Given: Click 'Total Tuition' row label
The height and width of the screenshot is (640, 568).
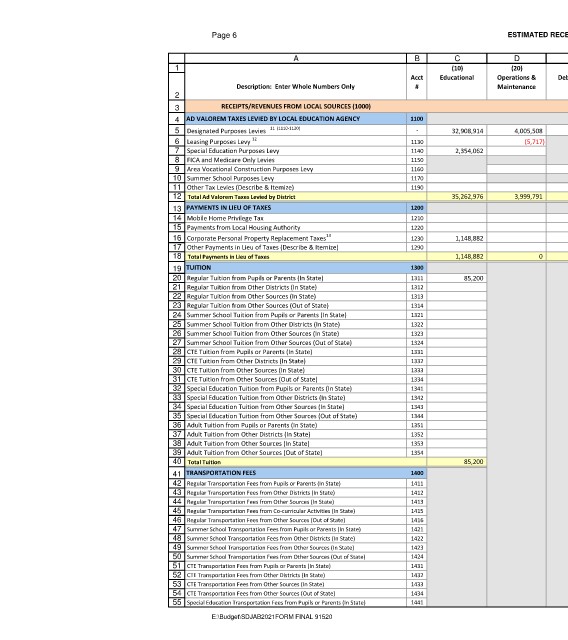Looking at the screenshot, I should click(204, 462).
